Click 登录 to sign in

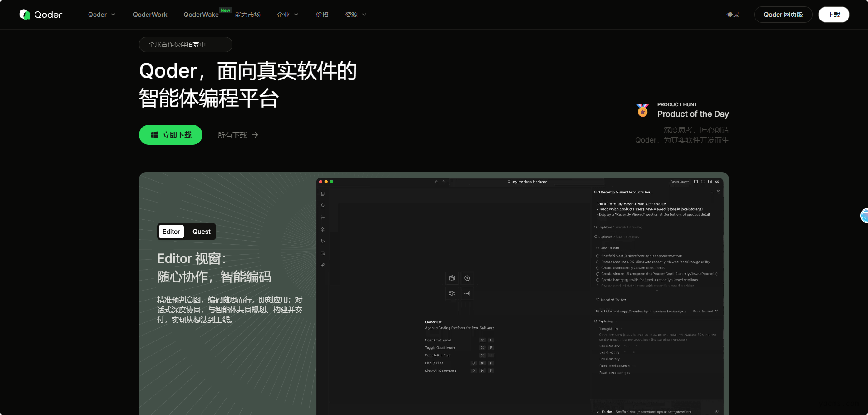coord(733,15)
